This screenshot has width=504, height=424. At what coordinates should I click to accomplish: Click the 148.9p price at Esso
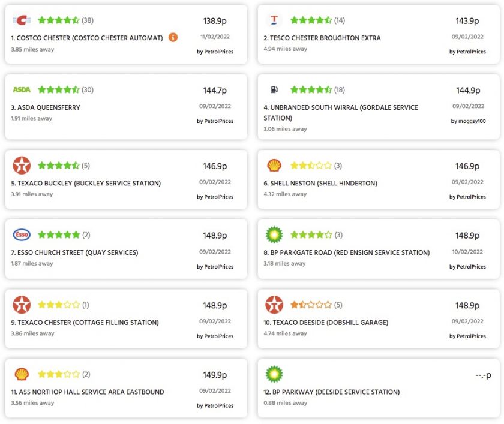(x=215, y=236)
